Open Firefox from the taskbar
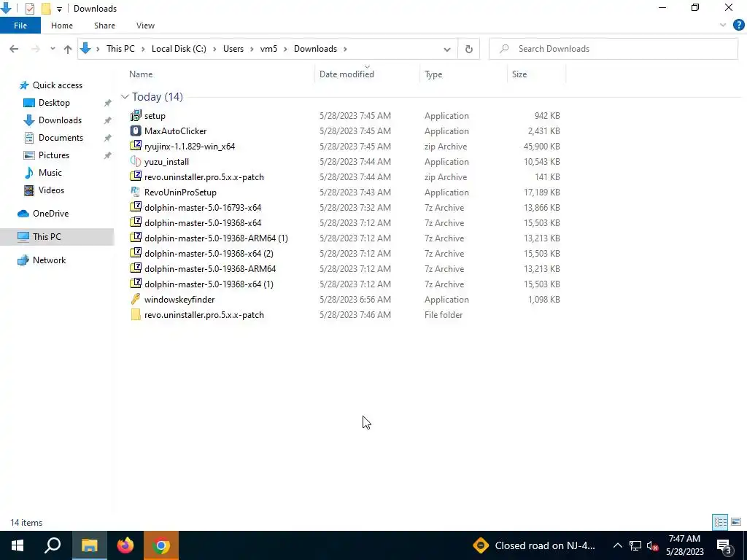Viewport: 747px width, 560px height. click(125, 545)
